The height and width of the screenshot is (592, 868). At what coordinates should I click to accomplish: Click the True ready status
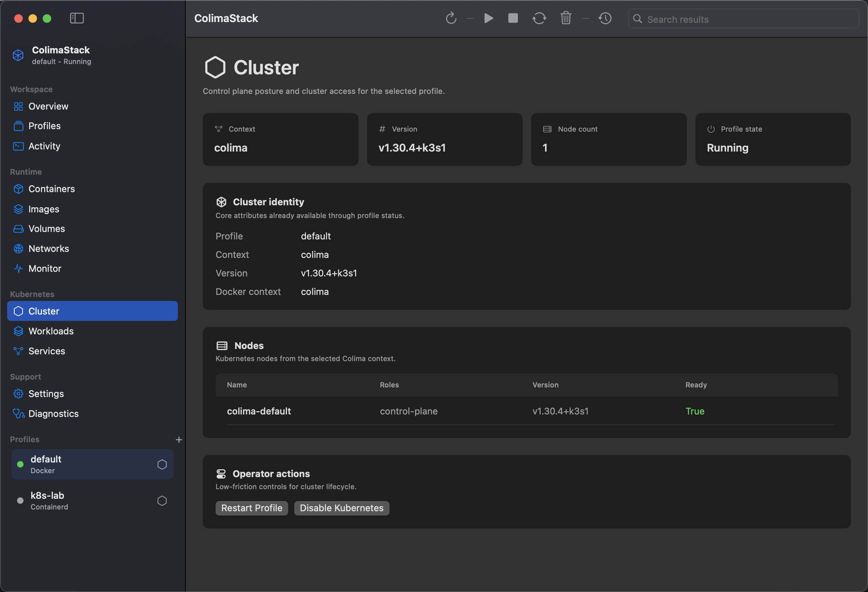695,411
